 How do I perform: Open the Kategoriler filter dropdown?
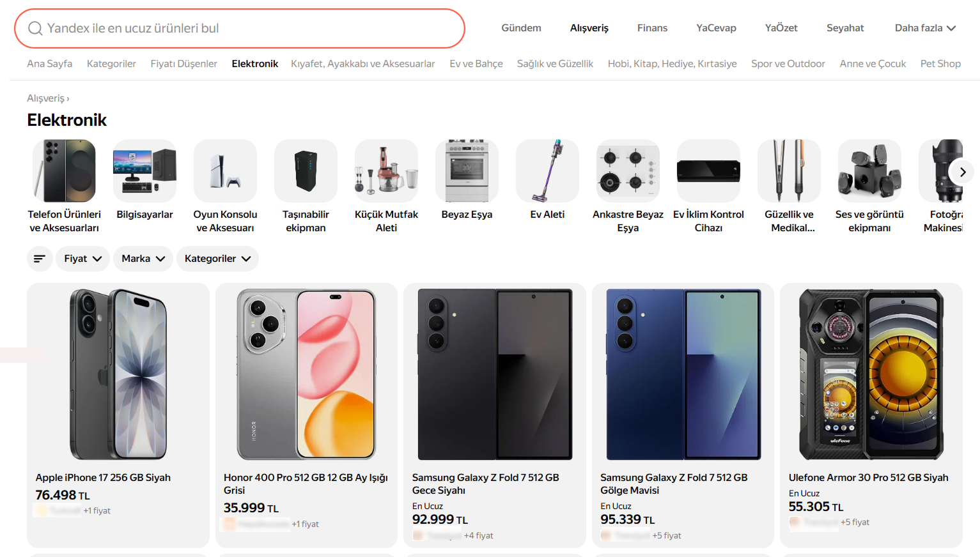(217, 259)
